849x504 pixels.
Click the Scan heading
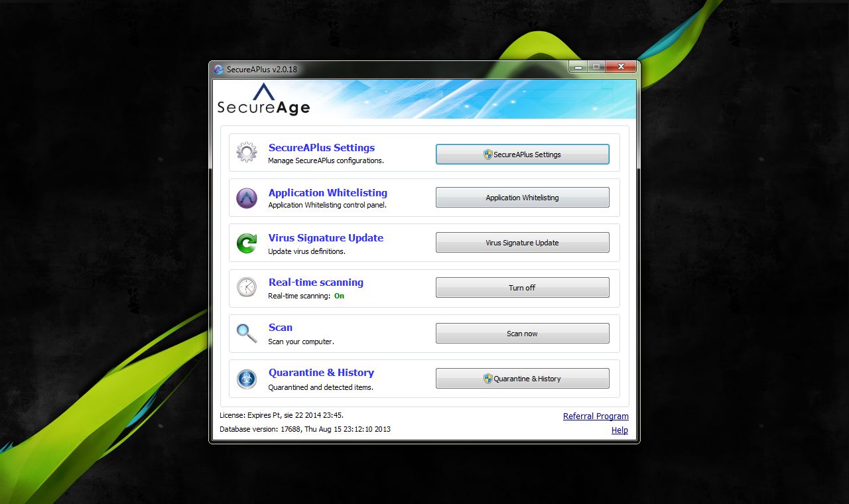pyautogui.click(x=281, y=328)
